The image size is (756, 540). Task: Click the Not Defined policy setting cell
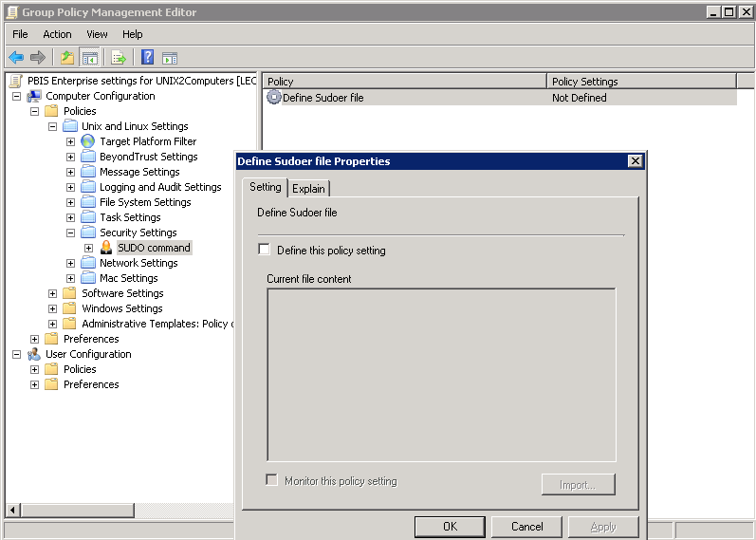[x=579, y=98]
